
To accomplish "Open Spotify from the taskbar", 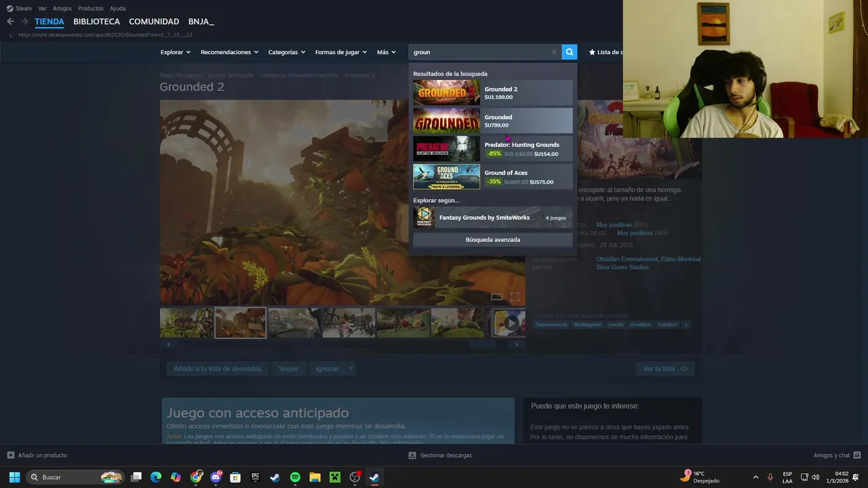I will click(x=295, y=477).
